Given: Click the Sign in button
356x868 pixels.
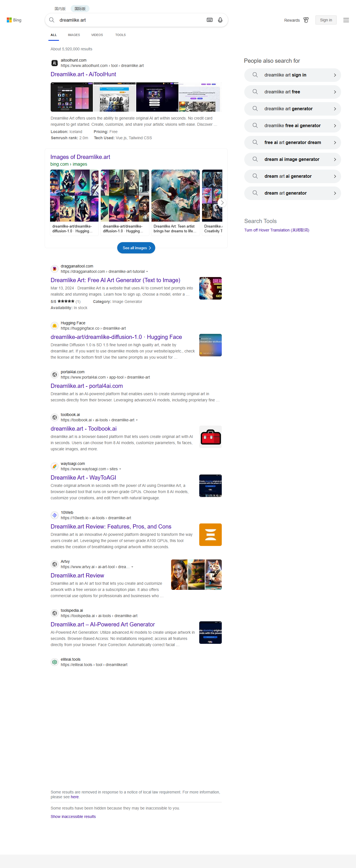Looking at the screenshot, I should (x=326, y=20).
